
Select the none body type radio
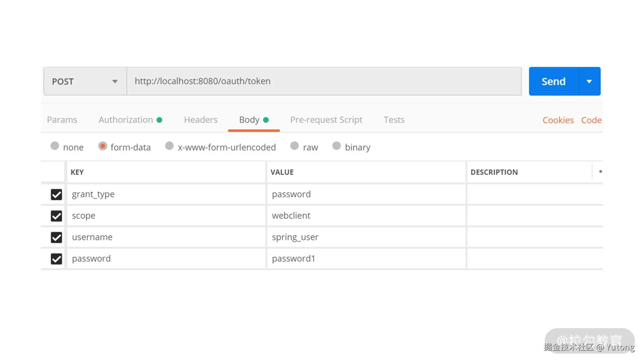coord(55,146)
